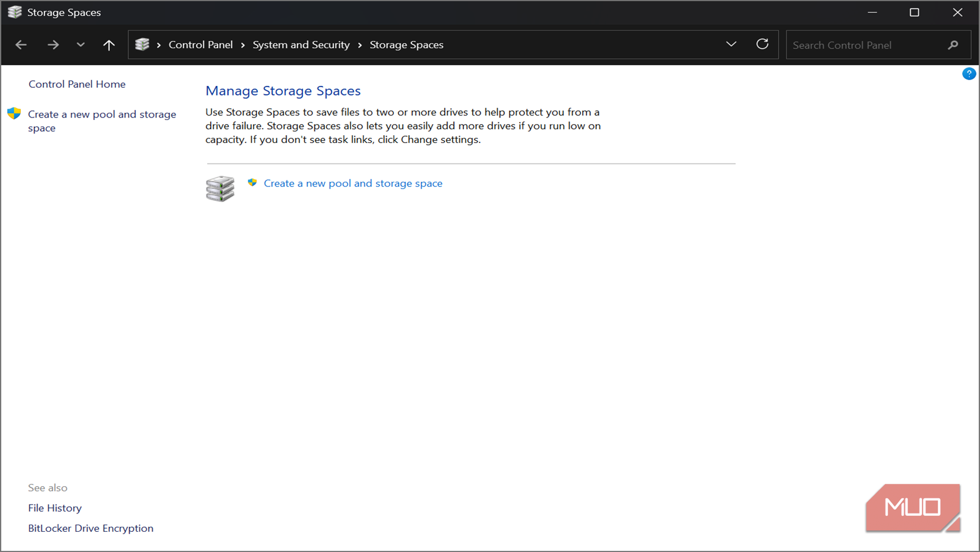Expand chevron after Control Panel breadcrumb
Screen dimensions: 980x552
point(243,45)
